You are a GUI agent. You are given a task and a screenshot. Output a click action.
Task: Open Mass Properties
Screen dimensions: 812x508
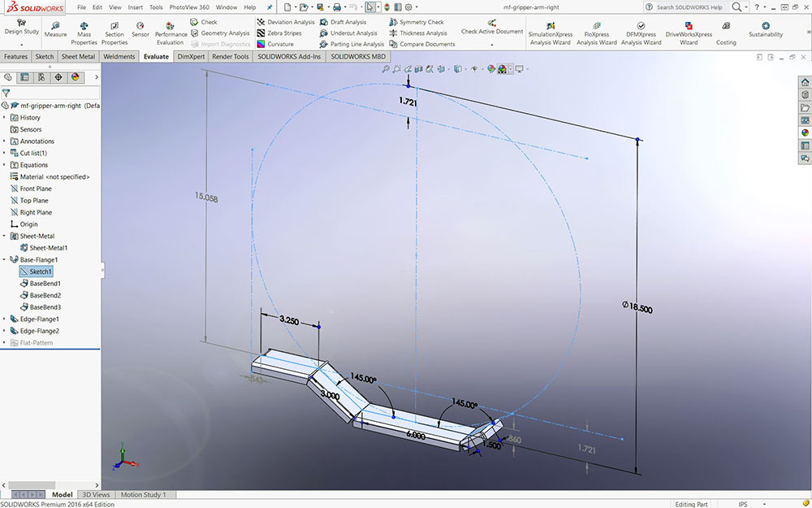(84, 33)
